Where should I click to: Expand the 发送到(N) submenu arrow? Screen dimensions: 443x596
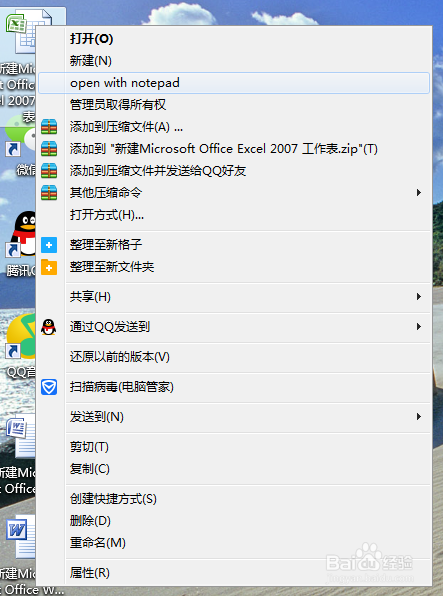419,417
